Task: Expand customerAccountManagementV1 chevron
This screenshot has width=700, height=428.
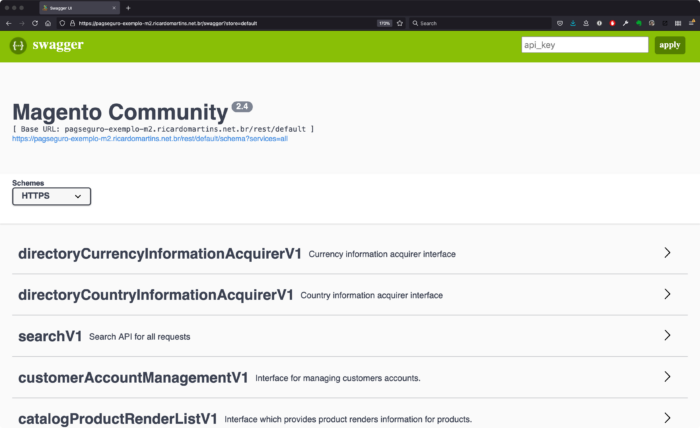Action: pyautogui.click(x=667, y=377)
